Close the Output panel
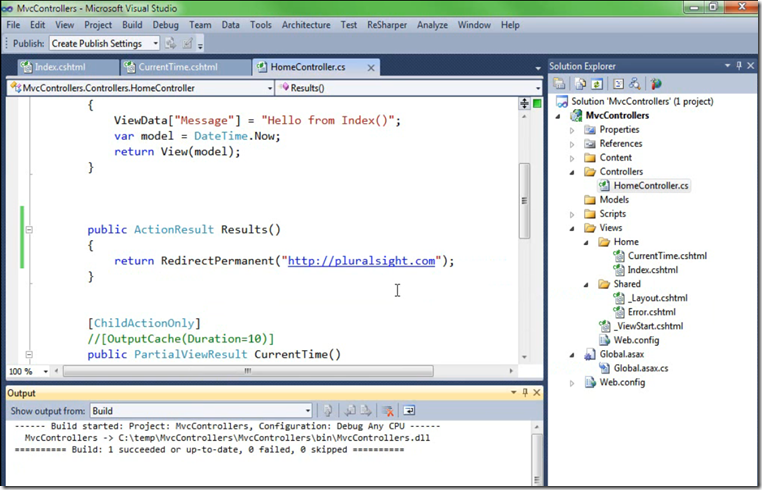The height and width of the screenshot is (490, 762). (x=537, y=392)
